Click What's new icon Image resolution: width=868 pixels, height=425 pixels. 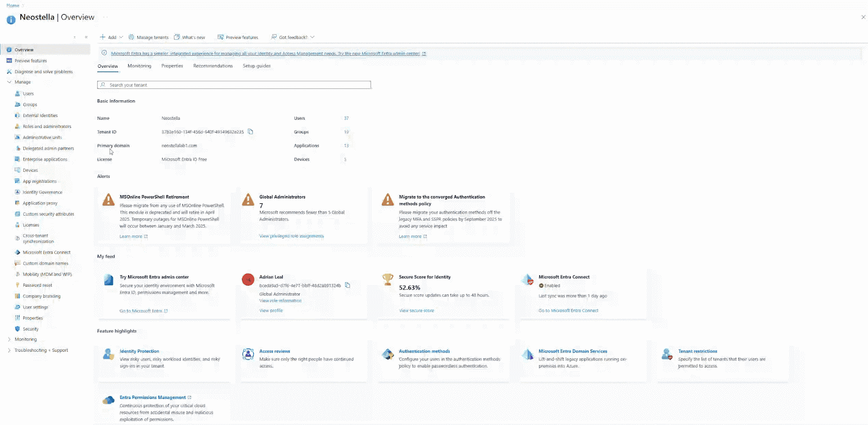(x=177, y=37)
